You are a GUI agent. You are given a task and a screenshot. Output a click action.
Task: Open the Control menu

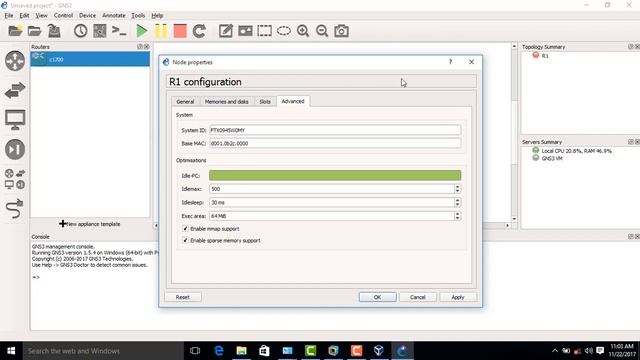coord(63,16)
